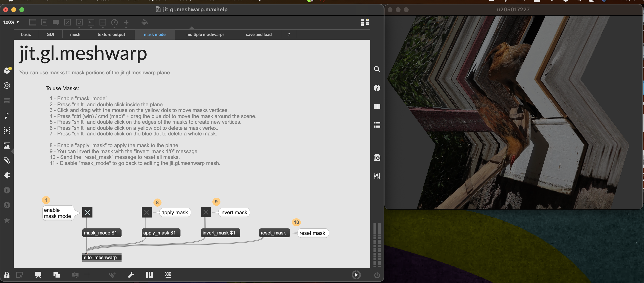Click the reset mask comment bubble
Image resolution: width=644 pixels, height=283 pixels.
pos(313,233)
